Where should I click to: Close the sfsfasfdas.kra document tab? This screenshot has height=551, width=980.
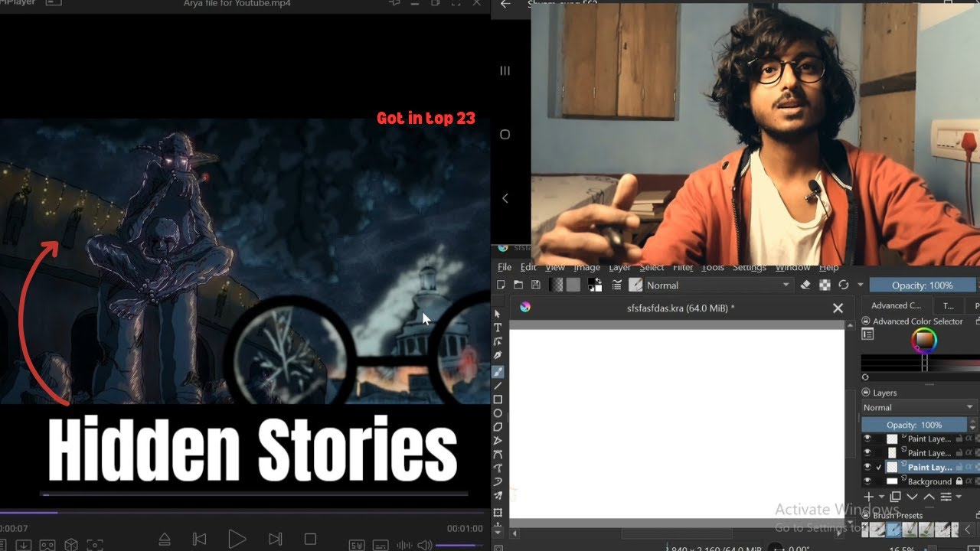[838, 308]
